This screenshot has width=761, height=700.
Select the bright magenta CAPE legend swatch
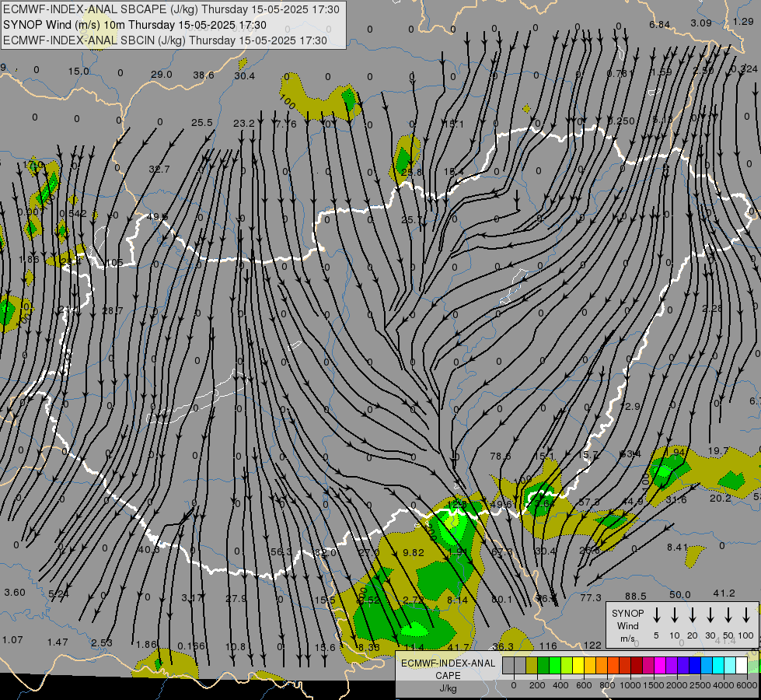tap(660, 665)
